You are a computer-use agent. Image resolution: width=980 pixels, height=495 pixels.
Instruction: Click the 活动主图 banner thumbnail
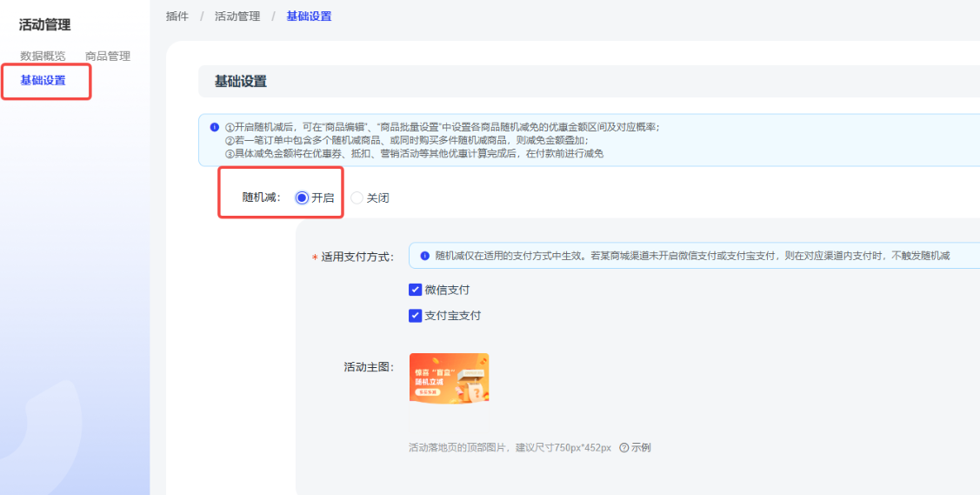click(x=449, y=378)
